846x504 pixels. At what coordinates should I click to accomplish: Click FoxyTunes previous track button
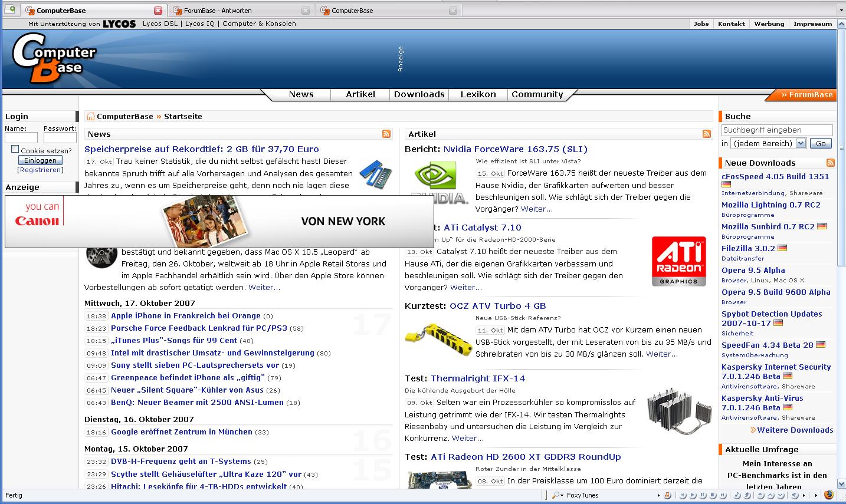tap(683, 495)
